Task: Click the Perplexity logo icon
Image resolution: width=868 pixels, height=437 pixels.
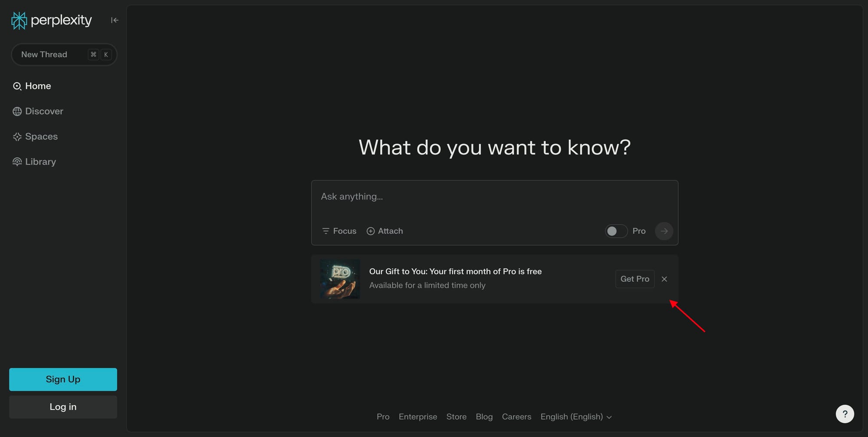Action: pyautogui.click(x=19, y=20)
